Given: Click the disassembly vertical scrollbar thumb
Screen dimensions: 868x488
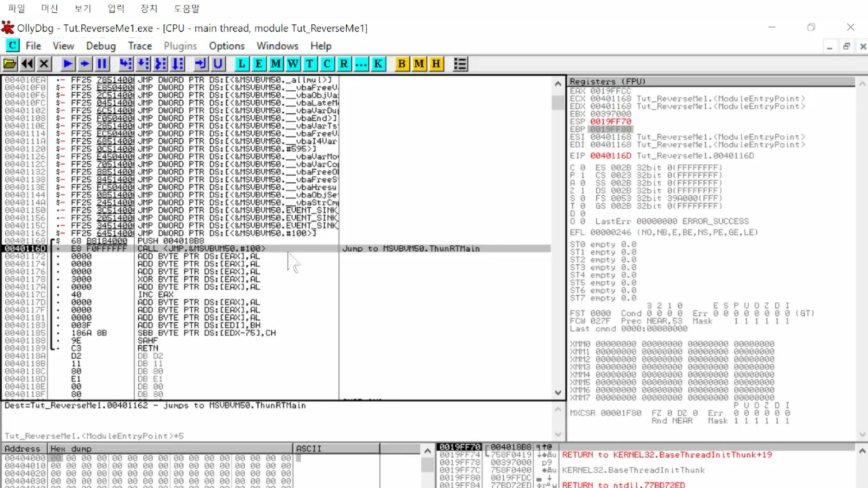Looking at the screenshot, I should 558,103.
